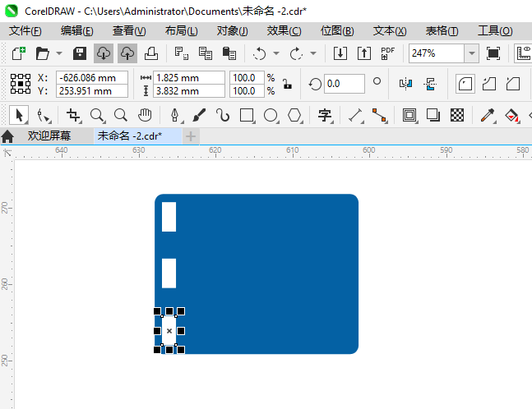Click the cloud upload icon
532x409 pixels.
pyautogui.click(x=127, y=53)
